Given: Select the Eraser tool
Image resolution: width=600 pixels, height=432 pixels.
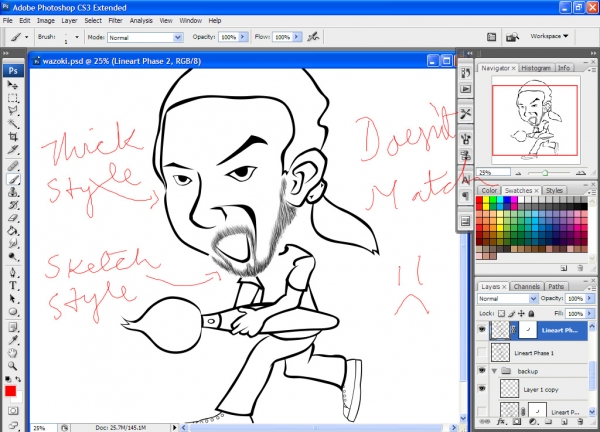Looking at the screenshot, I should (13, 218).
